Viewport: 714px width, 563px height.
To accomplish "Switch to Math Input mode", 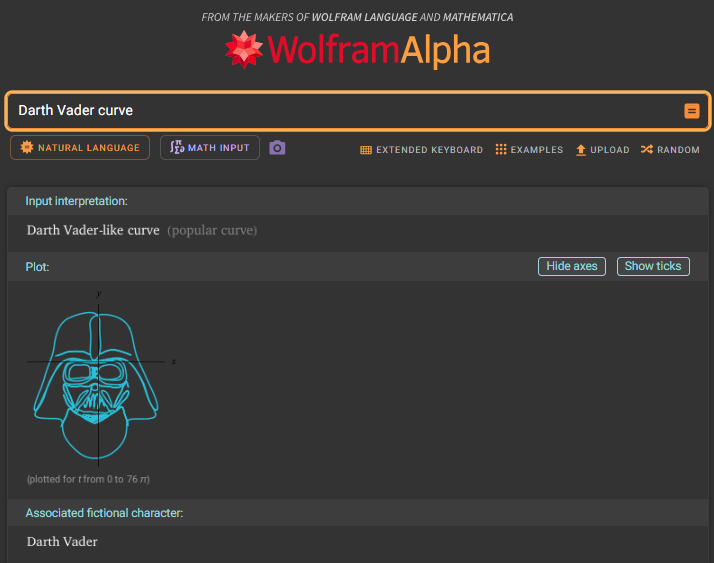I will point(210,148).
